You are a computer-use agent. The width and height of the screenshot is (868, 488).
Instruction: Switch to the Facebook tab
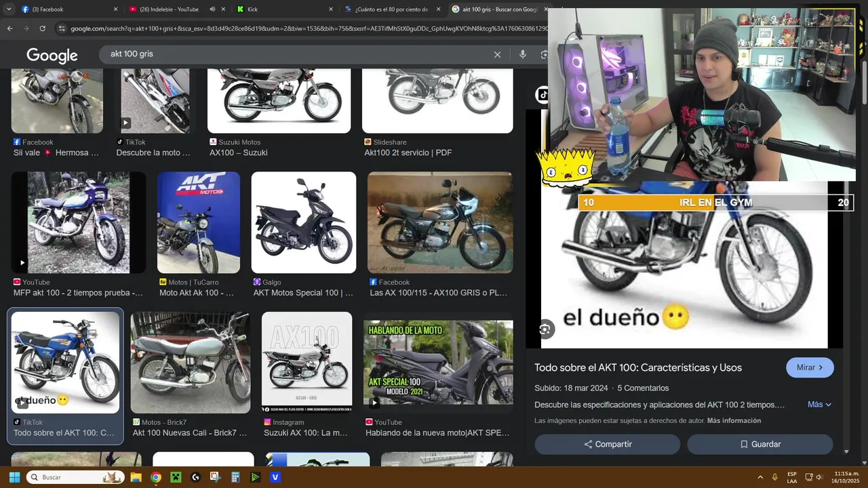pos(66,9)
